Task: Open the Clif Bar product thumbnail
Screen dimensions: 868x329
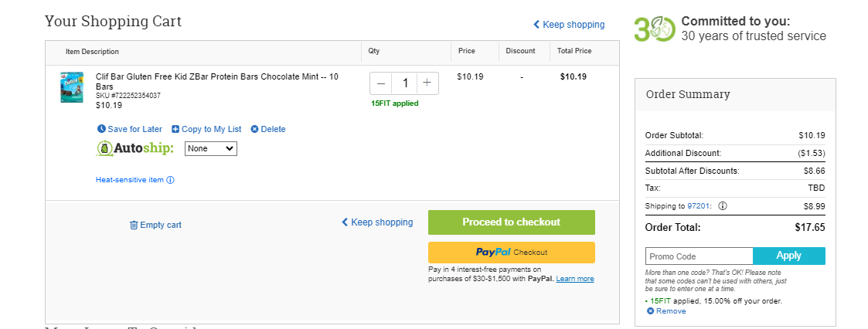Action: coord(72,86)
